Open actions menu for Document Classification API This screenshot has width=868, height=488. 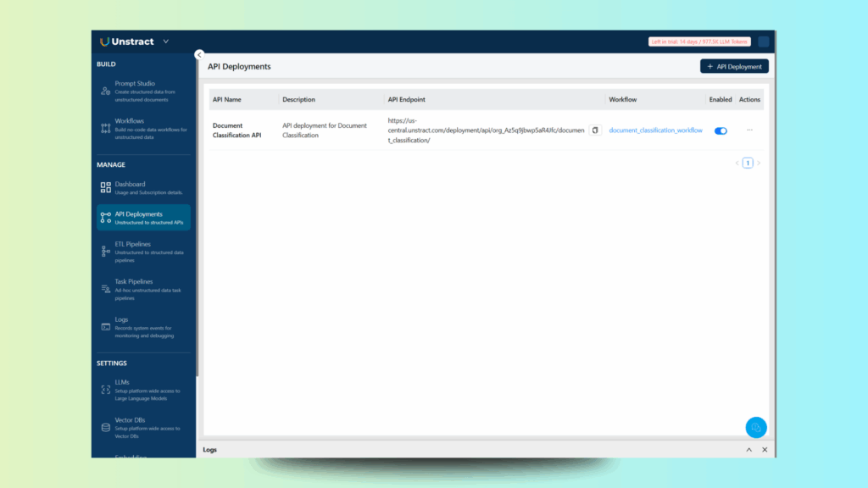point(749,130)
